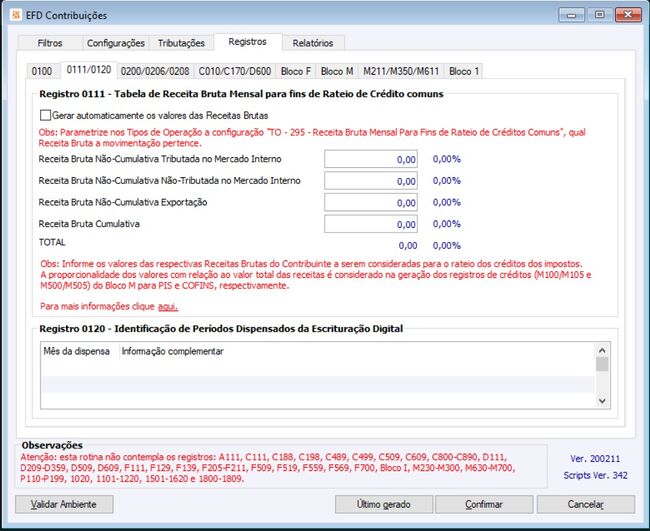This screenshot has height=531, width=650.
Task: Open the Bloco M sub-tab
Action: pos(337,71)
